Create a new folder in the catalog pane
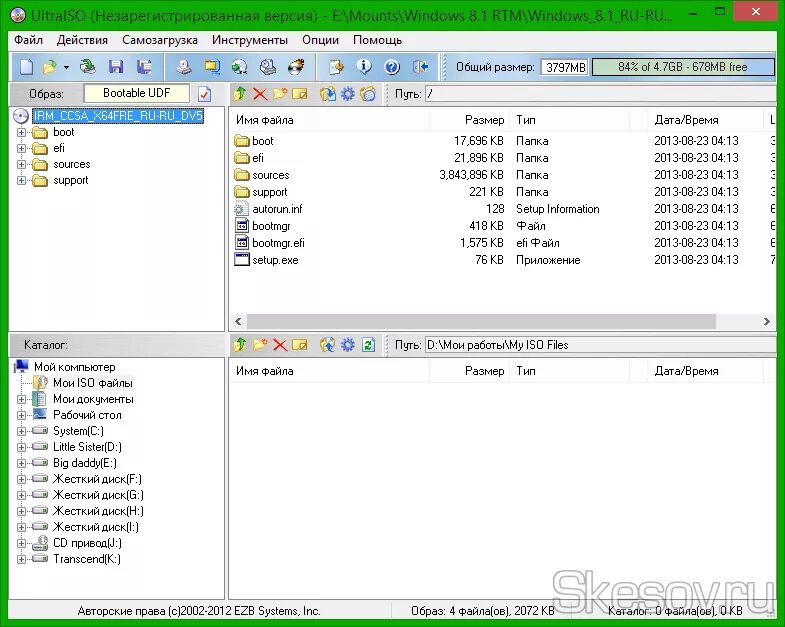Screen dimensions: 785x627 [260, 345]
